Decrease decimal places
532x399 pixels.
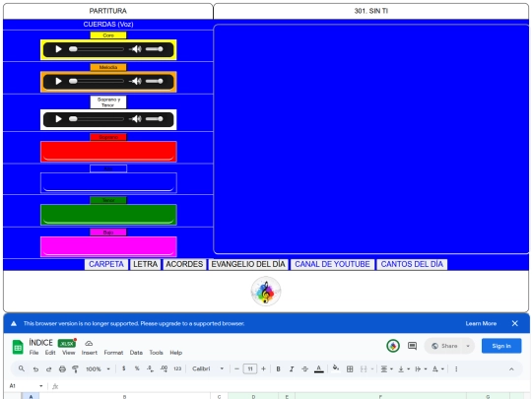click(151, 368)
